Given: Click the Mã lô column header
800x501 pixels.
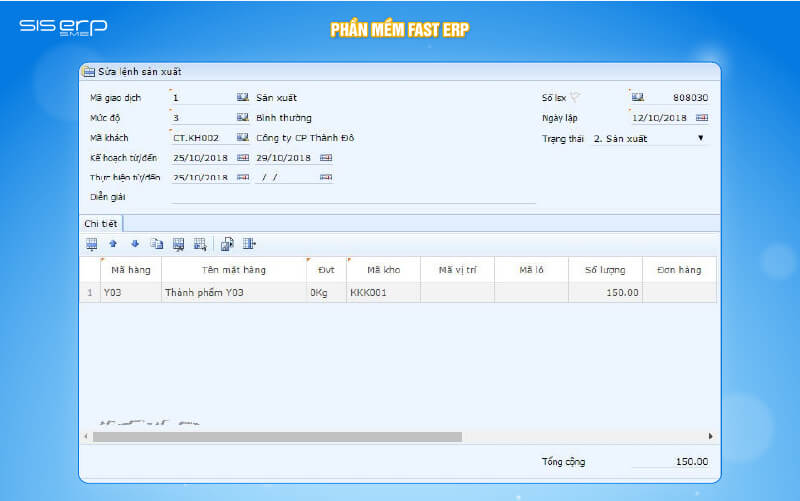Looking at the screenshot, I should (x=532, y=270).
